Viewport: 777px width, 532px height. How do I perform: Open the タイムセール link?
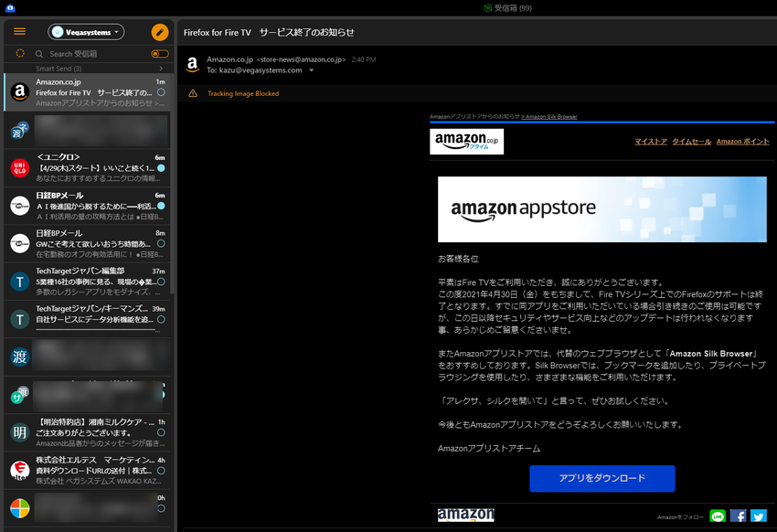(x=691, y=142)
